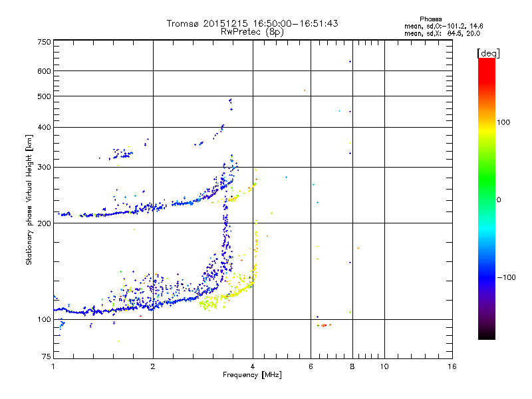This screenshot has width=532, height=399.
Task: Click the '100' colorbar tick label
Action: pyautogui.click(x=503, y=122)
